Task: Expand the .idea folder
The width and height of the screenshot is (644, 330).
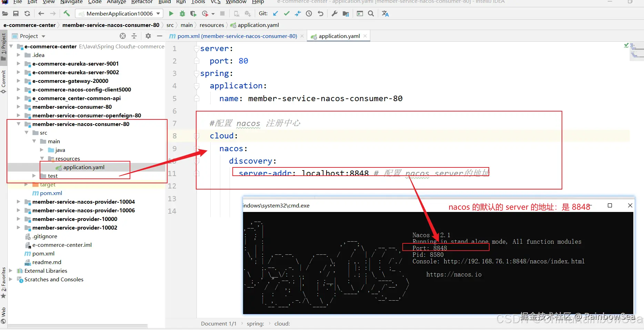Action: (x=19, y=55)
